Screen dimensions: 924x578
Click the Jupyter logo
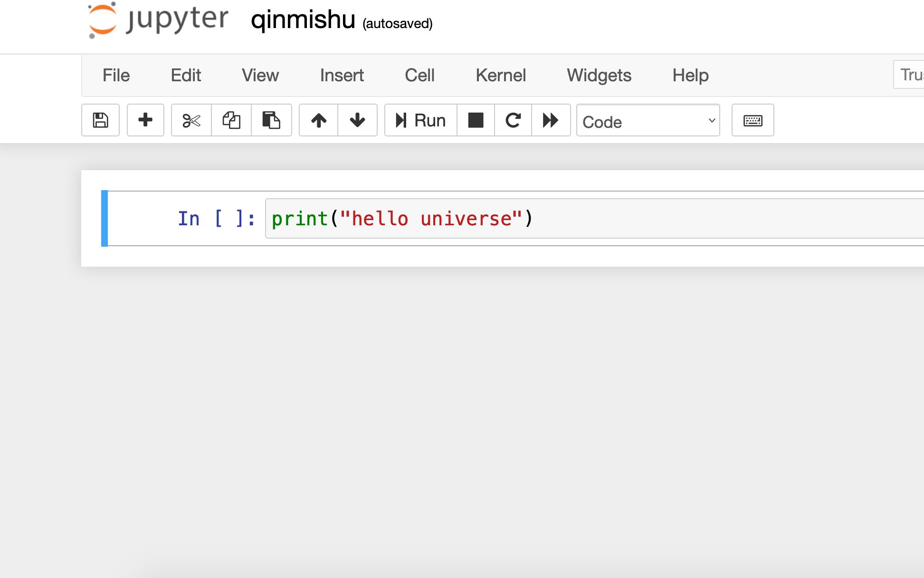[157, 20]
